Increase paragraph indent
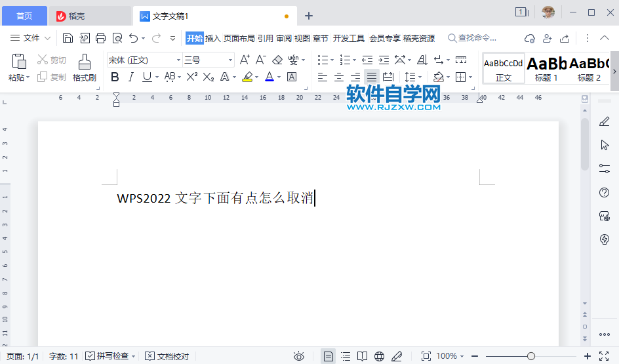The height and width of the screenshot is (364, 619). tap(384, 60)
